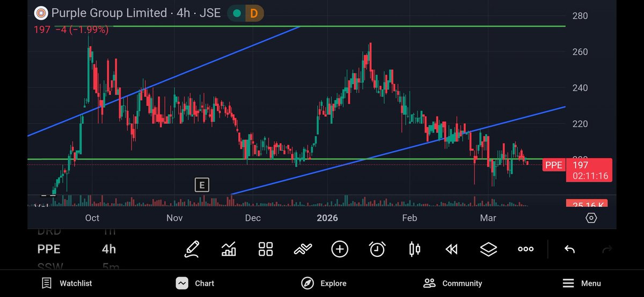Open the compare lines icon
Screen dimensions: 644x297
(303, 249)
